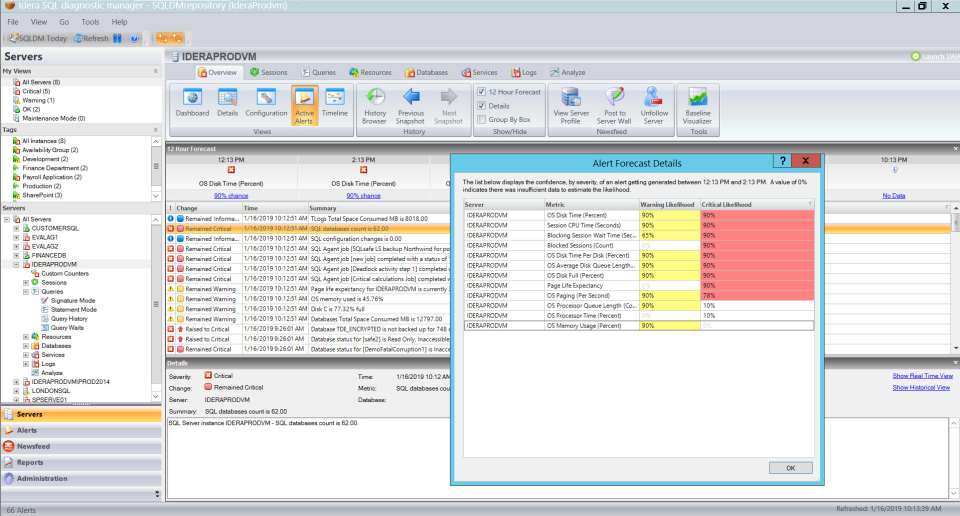Open the History Browser
Screen dimensions: 960x516
pos(375,106)
